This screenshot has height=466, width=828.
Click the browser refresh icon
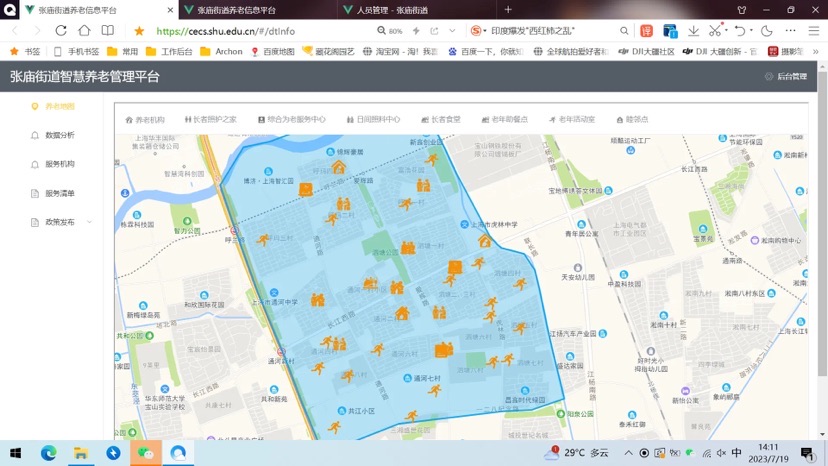61,31
